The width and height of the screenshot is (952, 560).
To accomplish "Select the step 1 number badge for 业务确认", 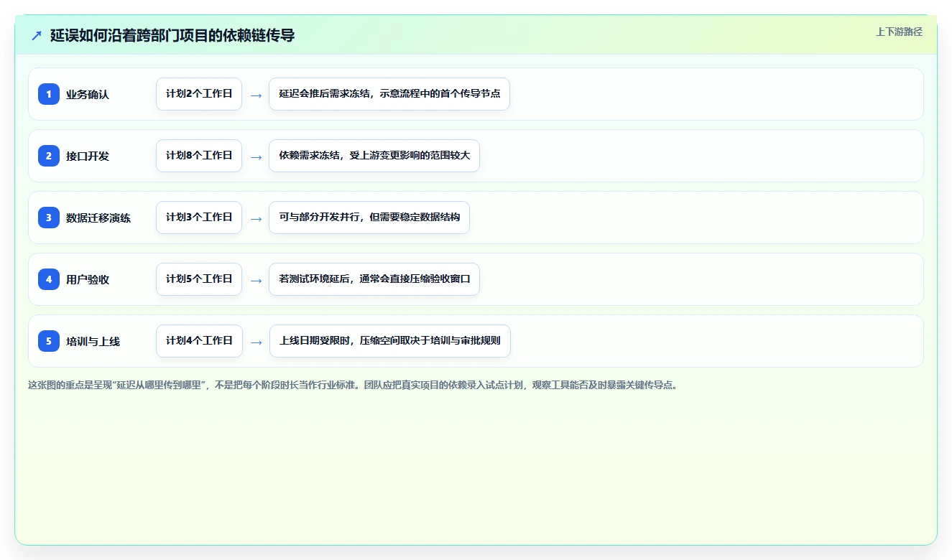I will [x=49, y=94].
